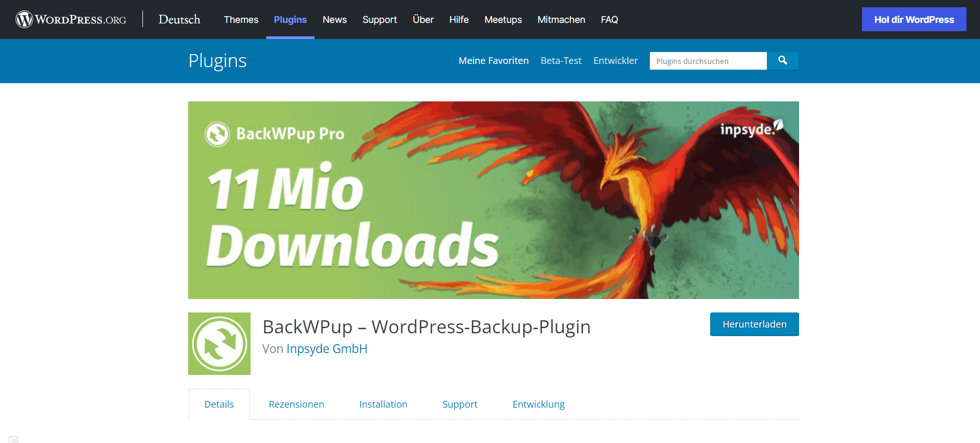Click the BackWPup plugin icon

tap(219, 344)
